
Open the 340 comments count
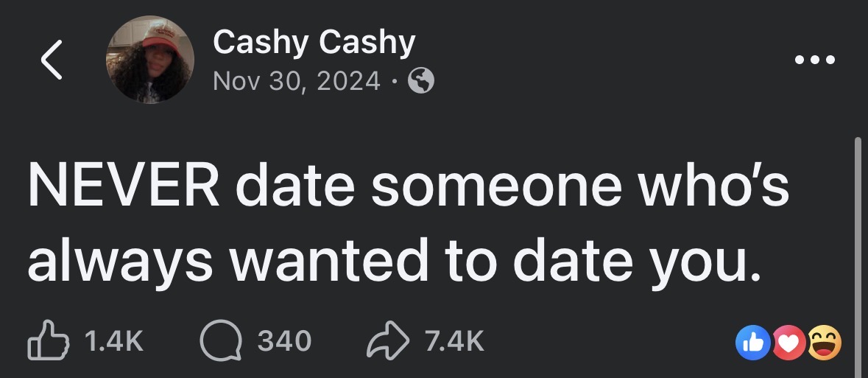(x=284, y=340)
